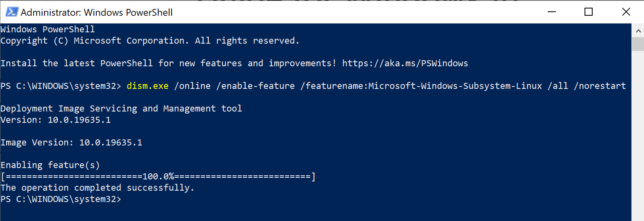
Task: Minimize the PowerShell window
Action: tap(551, 12)
